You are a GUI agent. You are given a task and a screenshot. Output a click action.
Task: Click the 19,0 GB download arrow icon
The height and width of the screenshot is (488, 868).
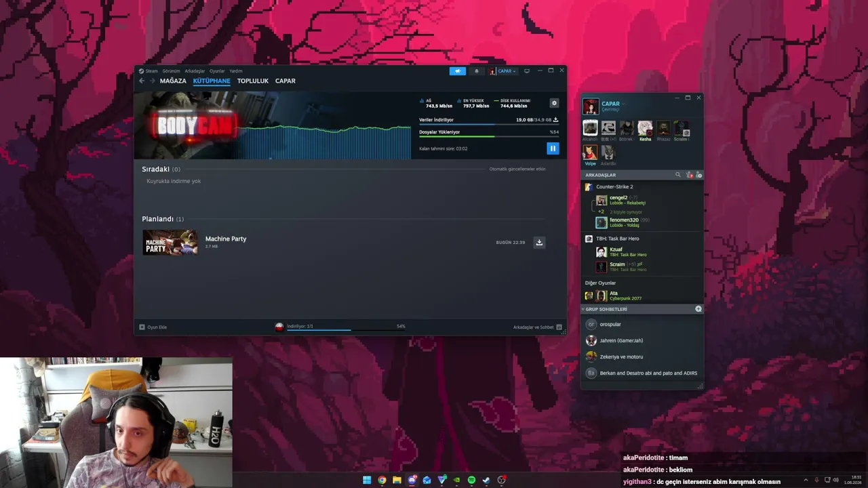click(x=556, y=119)
